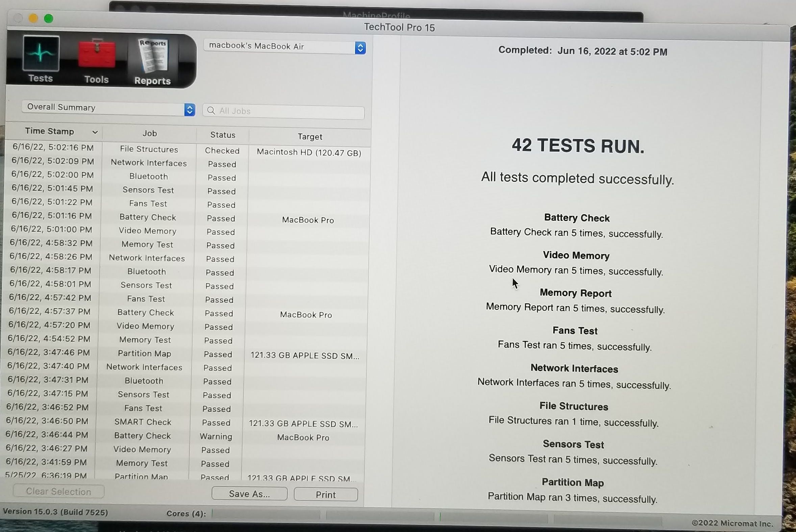Click the green zoom window button
This screenshot has height=532, width=796.
pyautogui.click(x=49, y=19)
